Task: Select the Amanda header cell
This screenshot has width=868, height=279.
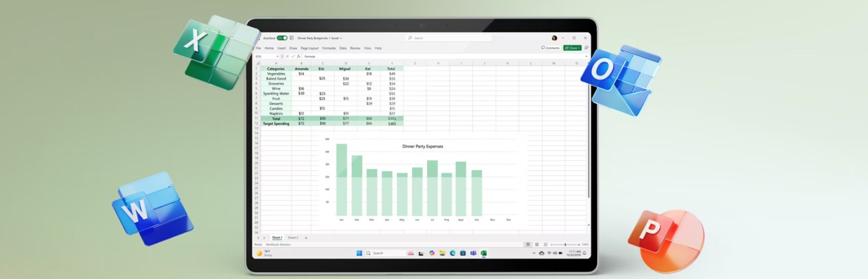Action: tap(302, 68)
